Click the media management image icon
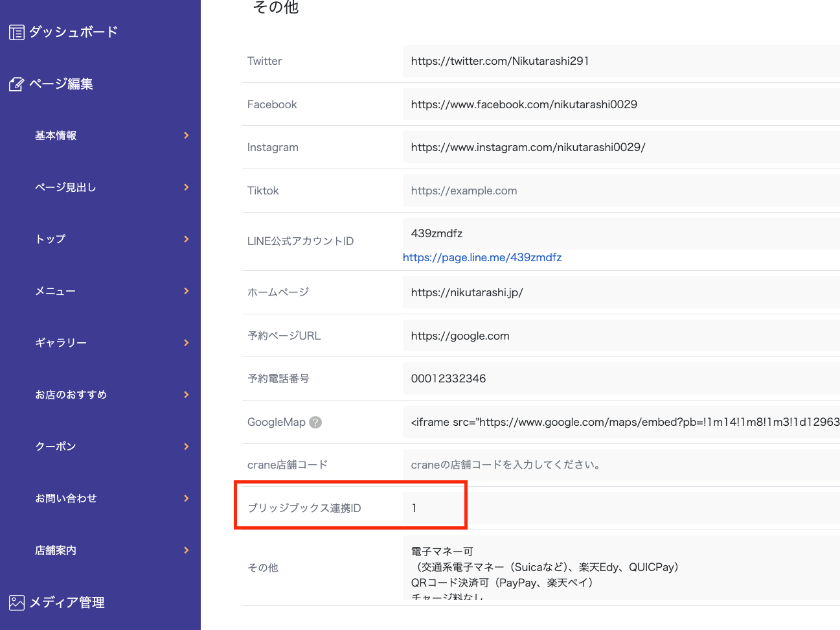This screenshot has height=630, width=840. point(17,603)
